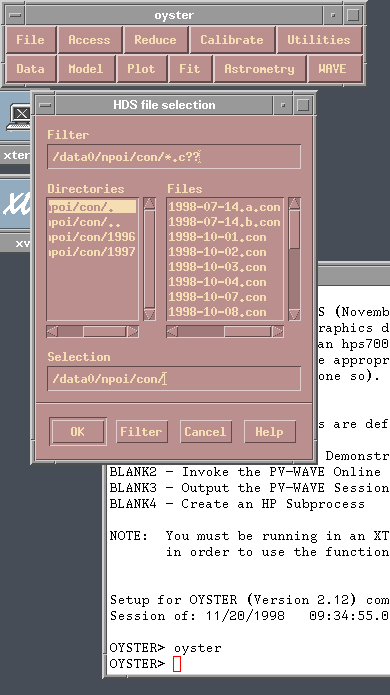Click left arrow of Directories horizontal scrollbar
Screen dimensions: 390x695
click(x=52, y=332)
